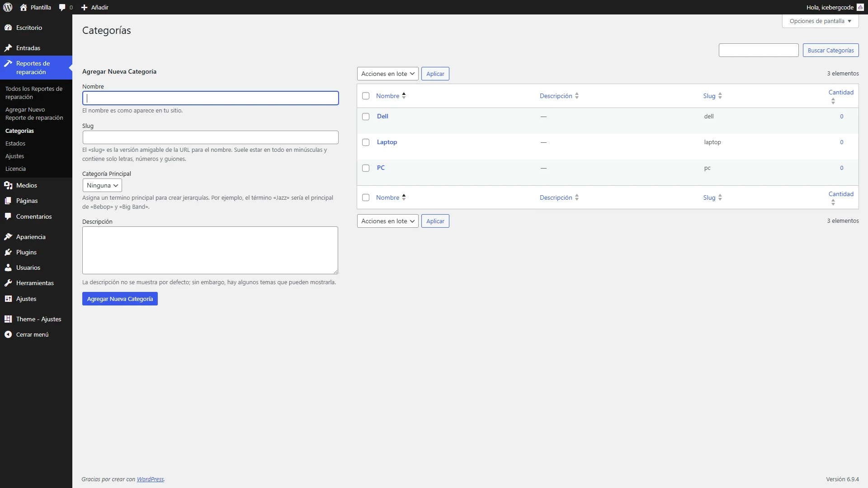Click the Escritorio dashboard icon
The height and width of the screenshot is (488, 868).
(8, 28)
